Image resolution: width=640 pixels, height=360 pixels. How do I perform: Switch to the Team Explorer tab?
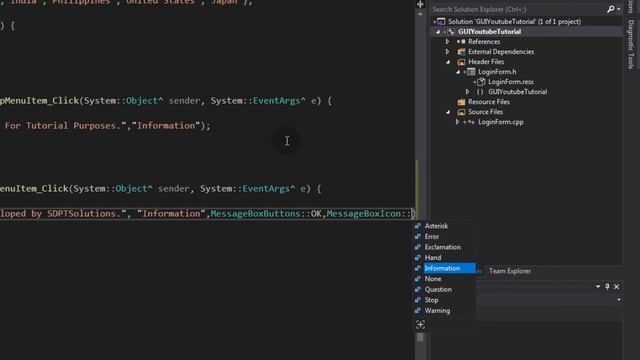point(509,271)
